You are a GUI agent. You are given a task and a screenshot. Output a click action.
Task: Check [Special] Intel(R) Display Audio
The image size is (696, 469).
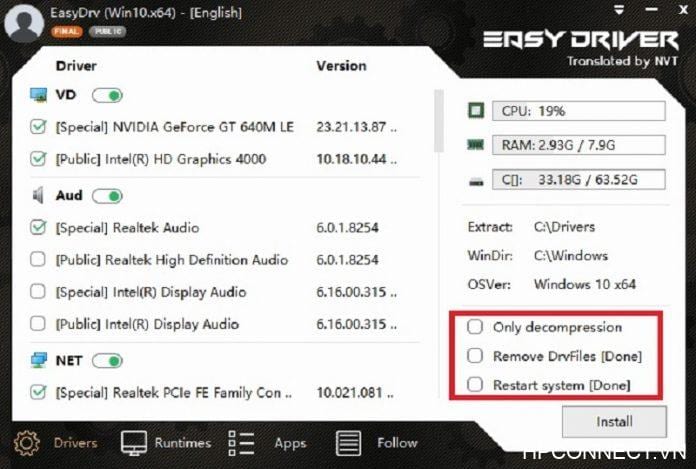point(38,292)
